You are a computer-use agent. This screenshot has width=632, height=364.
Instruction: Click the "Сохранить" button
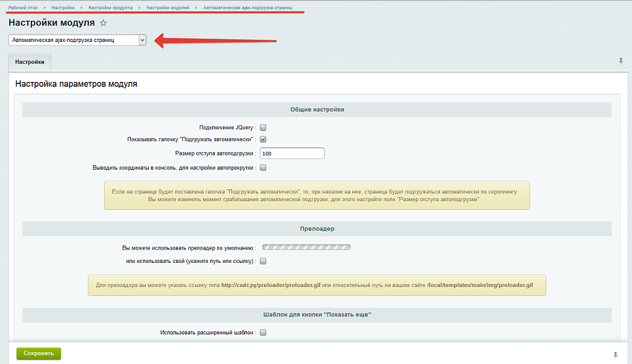click(38, 354)
